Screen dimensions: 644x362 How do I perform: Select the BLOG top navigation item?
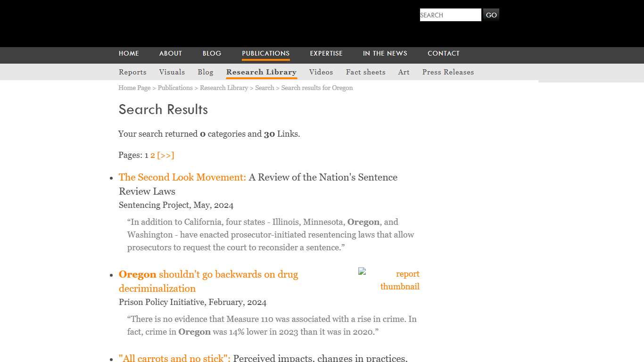(x=212, y=53)
